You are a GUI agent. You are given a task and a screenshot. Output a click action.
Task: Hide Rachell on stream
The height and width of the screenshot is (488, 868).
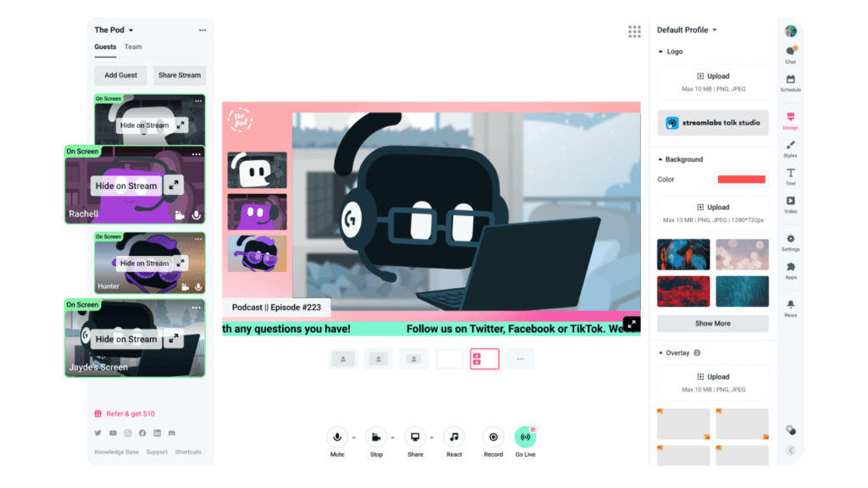click(126, 186)
